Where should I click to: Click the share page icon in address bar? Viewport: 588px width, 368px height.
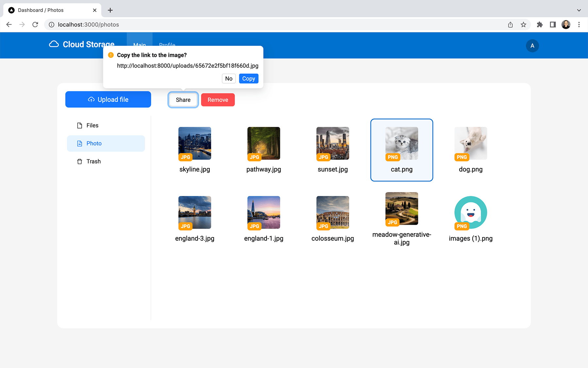coord(510,25)
